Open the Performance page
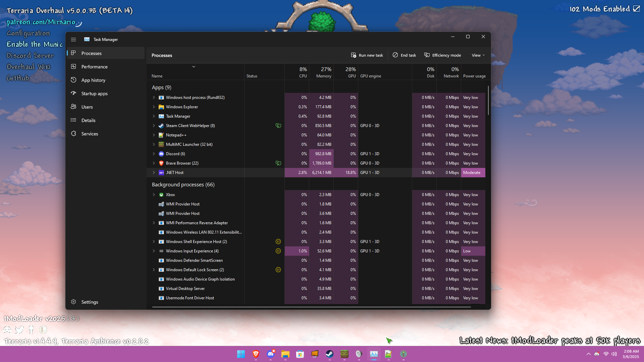 [106, 67]
